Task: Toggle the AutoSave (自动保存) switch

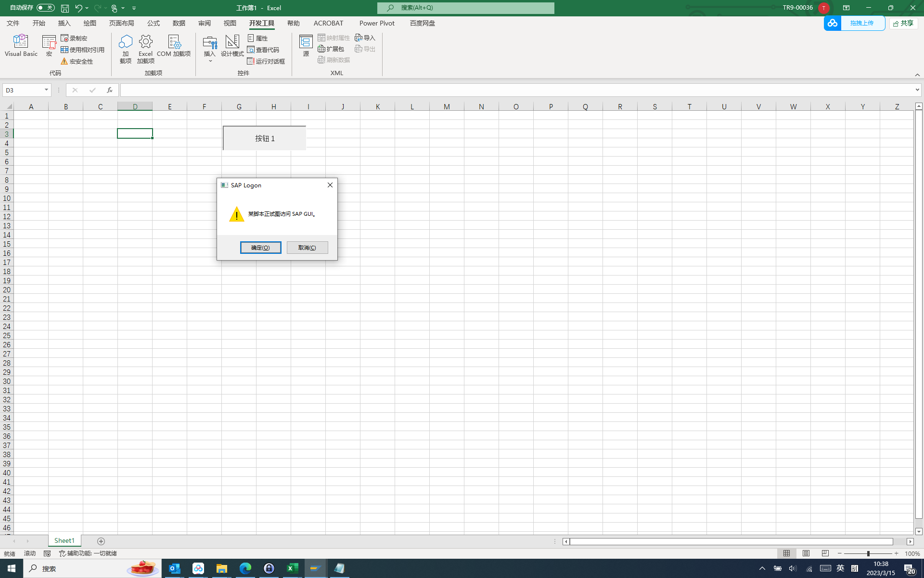Action: pos(45,8)
